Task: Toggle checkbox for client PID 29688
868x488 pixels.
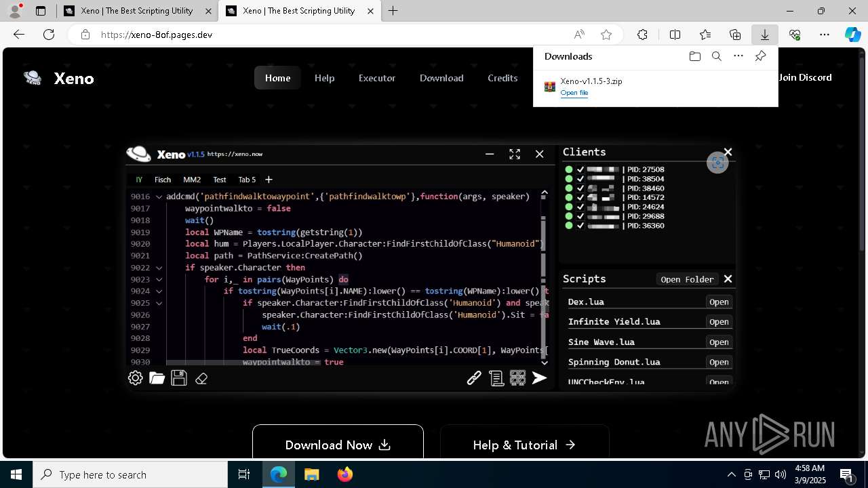Action: 580,216
